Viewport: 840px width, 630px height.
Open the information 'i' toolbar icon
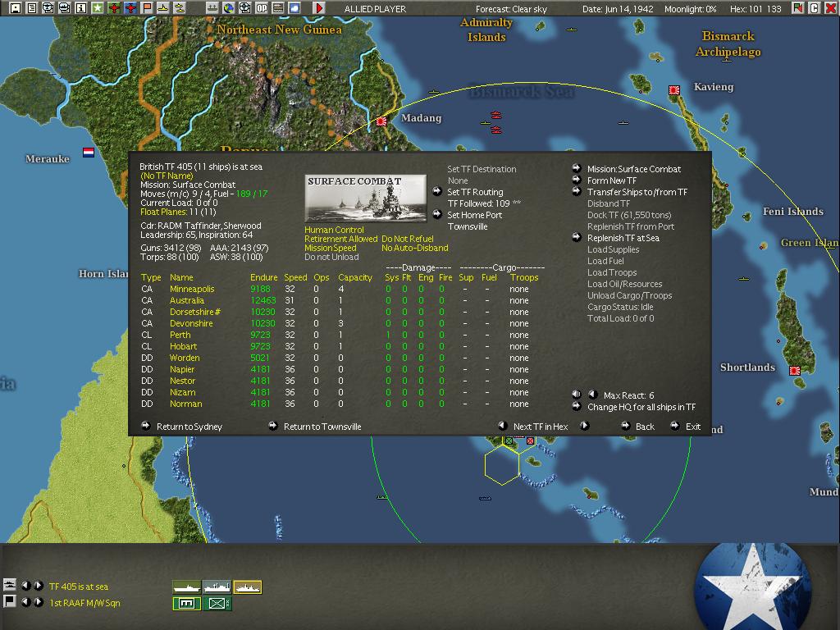coord(80,7)
